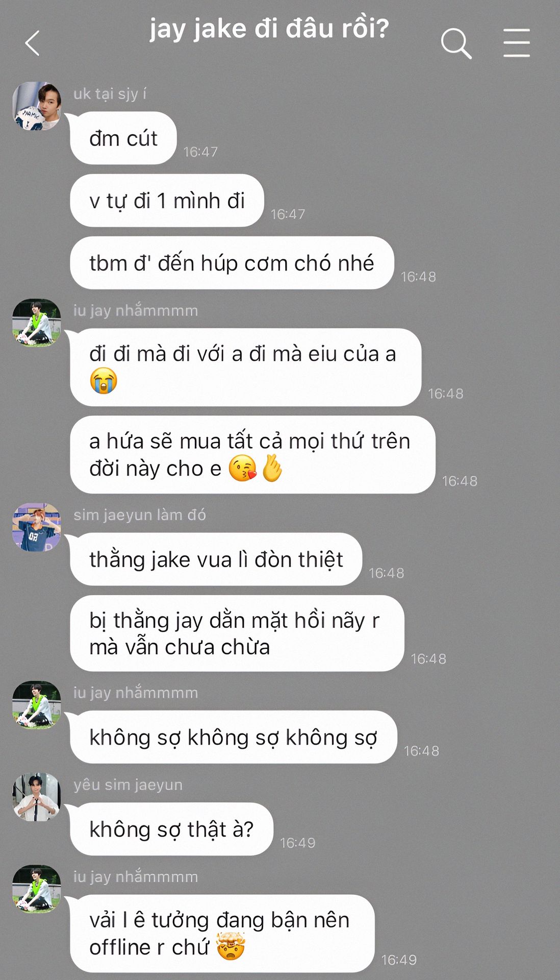
Task: Tap sender name "sim jaeyun làm đó"
Action: (x=140, y=515)
